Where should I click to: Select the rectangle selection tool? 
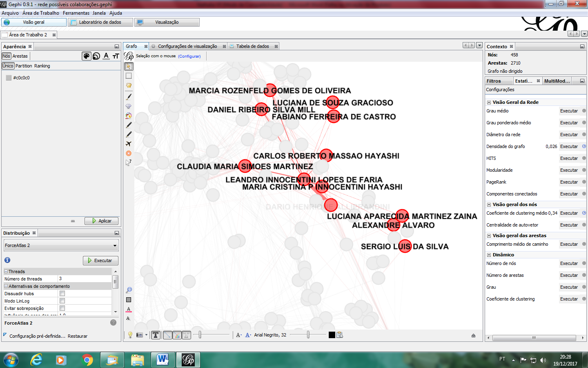click(129, 76)
